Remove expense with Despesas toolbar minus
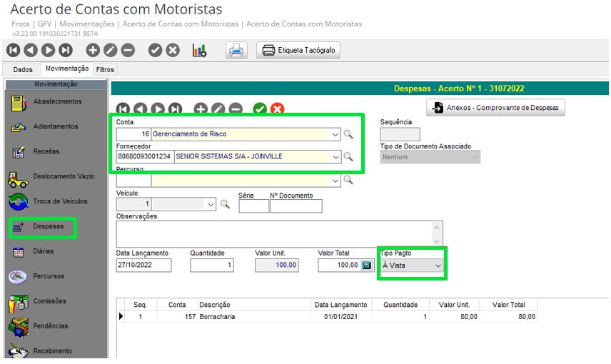This screenshot has width=611, height=364. click(236, 108)
